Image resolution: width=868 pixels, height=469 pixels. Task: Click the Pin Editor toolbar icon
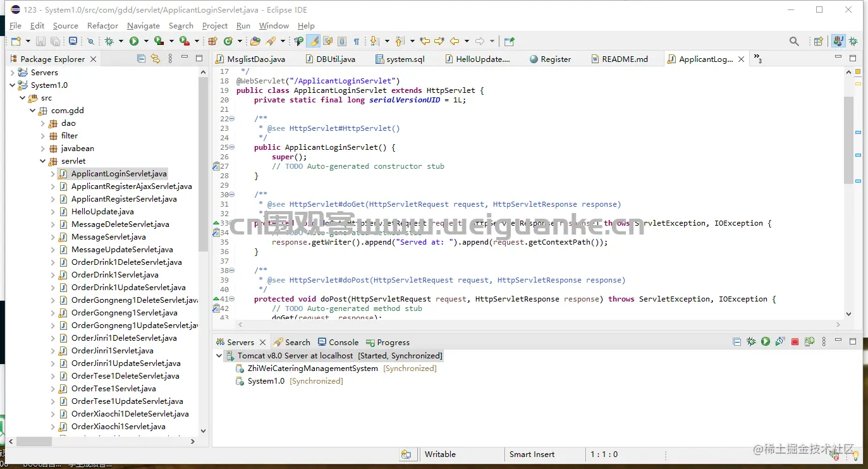[x=510, y=41]
